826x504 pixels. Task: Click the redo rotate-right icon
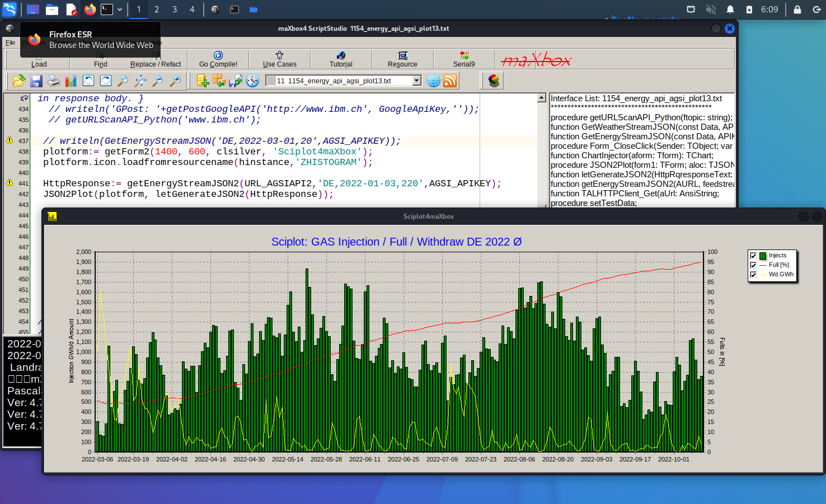pos(106,81)
